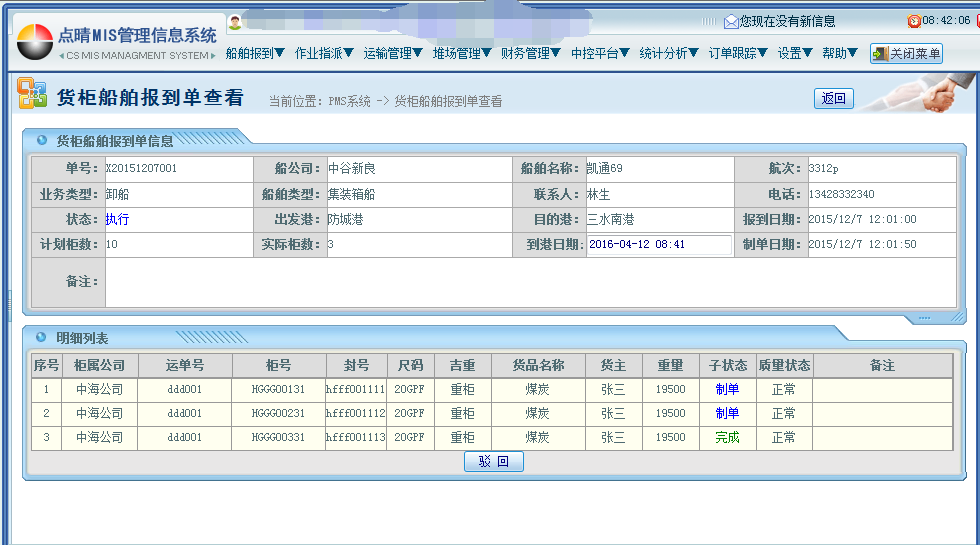Expand the 船舶报到 dropdown menu
This screenshot has height=545, width=980.
coord(255,54)
